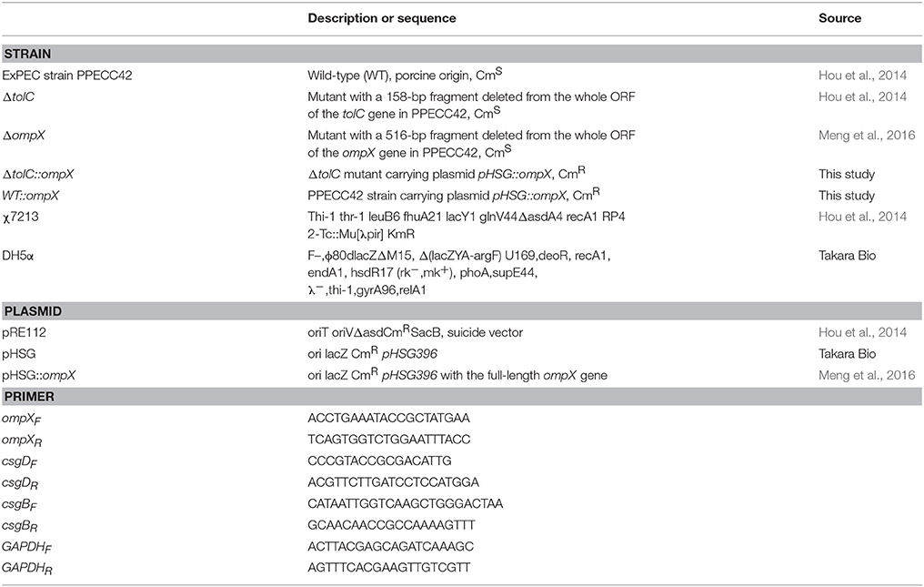Select the ompXF primer sequence ACCTGAAATACCGCTATGAA
This screenshot has height=587, width=924.
click(388, 419)
